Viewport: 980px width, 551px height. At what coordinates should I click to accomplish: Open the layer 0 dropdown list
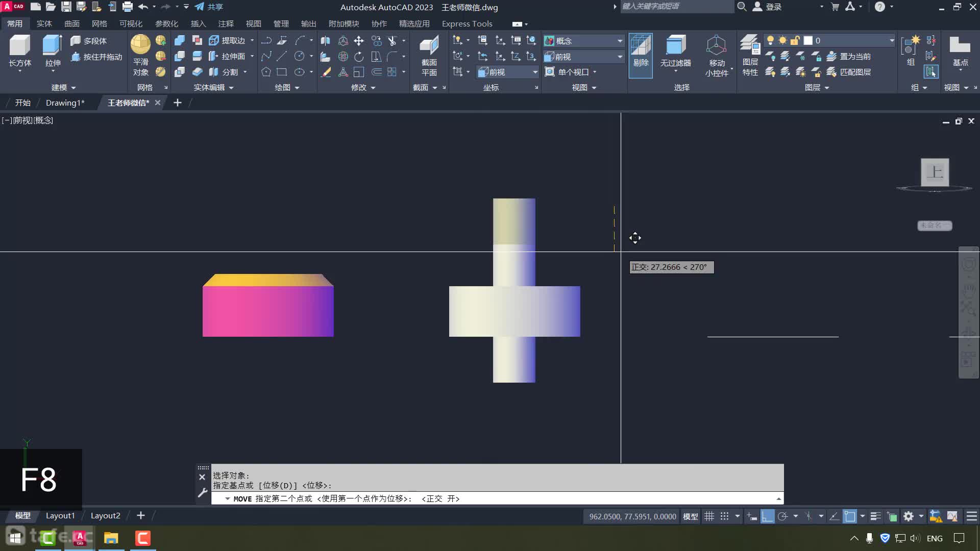point(891,40)
